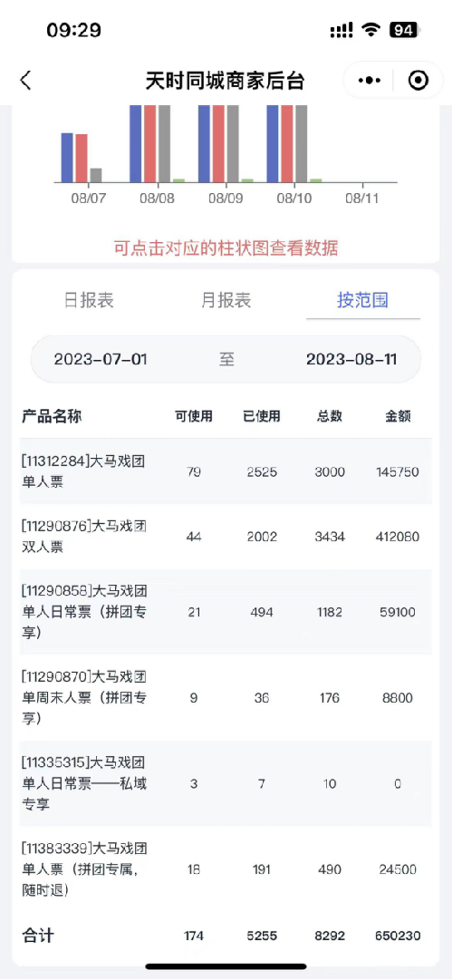Tap the cellular signal bars icon
This screenshot has width=452, height=980.
pos(341,29)
